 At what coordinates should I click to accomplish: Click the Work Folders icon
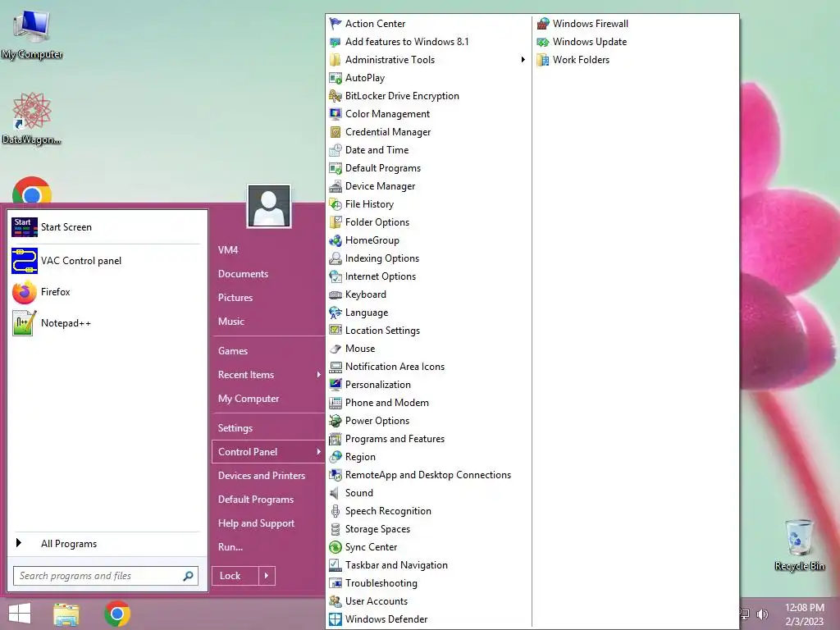pyautogui.click(x=543, y=60)
